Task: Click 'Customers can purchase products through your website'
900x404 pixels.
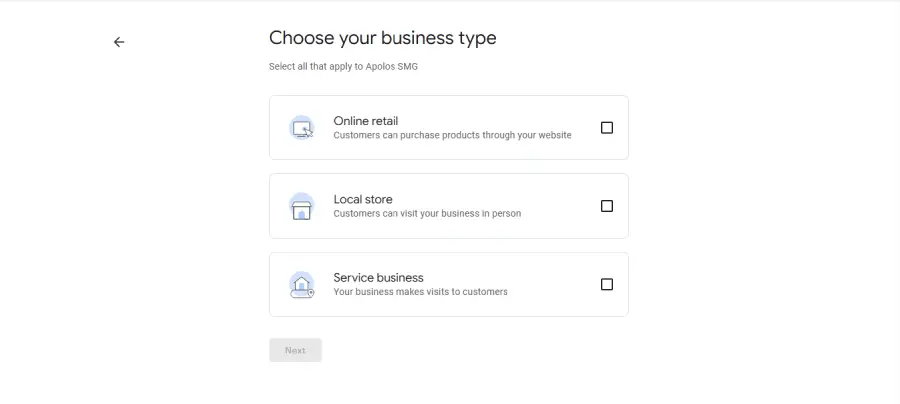Action: click(452, 135)
